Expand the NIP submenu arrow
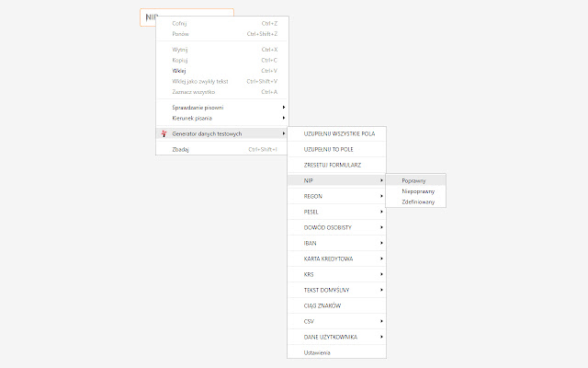This screenshot has height=368, width=588. point(381,180)
